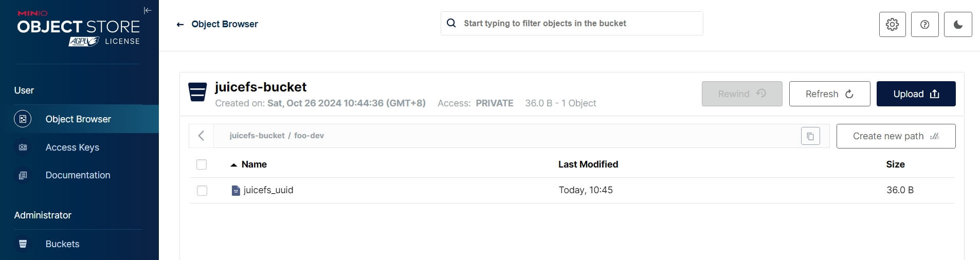
Task: Select all objects checkbox in header
Action: [202, 164]
